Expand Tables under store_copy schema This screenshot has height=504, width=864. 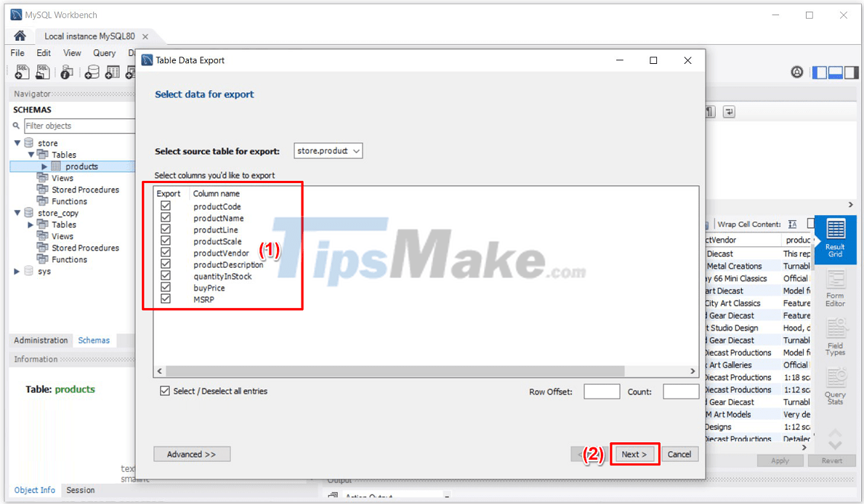click(x=31, y=224)
